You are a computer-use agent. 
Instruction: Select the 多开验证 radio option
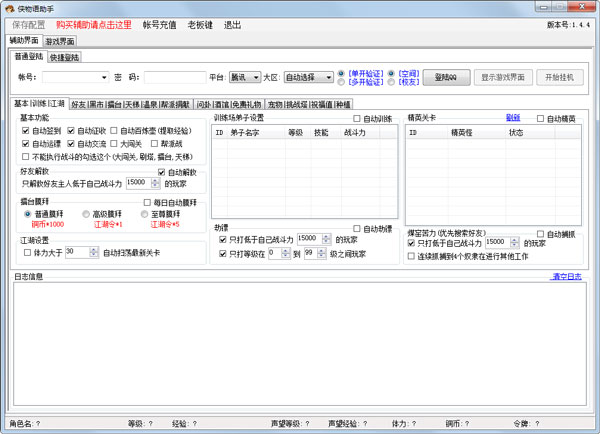coord(342,82)
